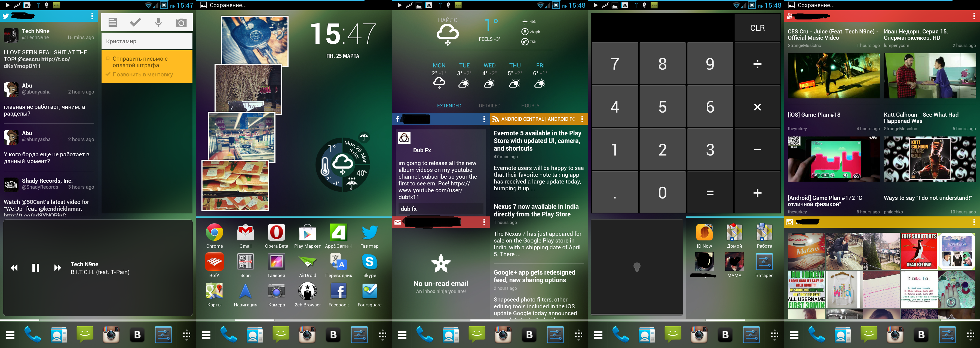Open 'Evernote 5 available in the Play Store' article
Image resolution: width=980 pixels, height=348 pixels.
(538, 141)
